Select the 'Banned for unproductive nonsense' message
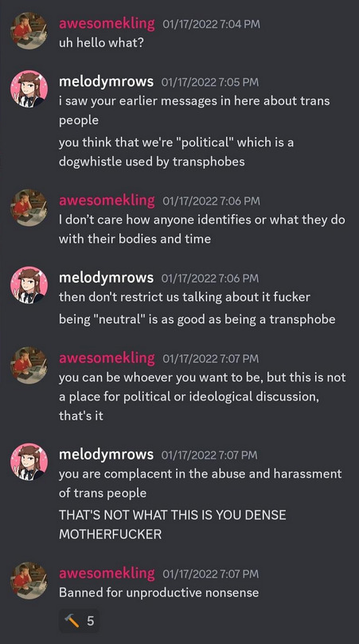 159,593
